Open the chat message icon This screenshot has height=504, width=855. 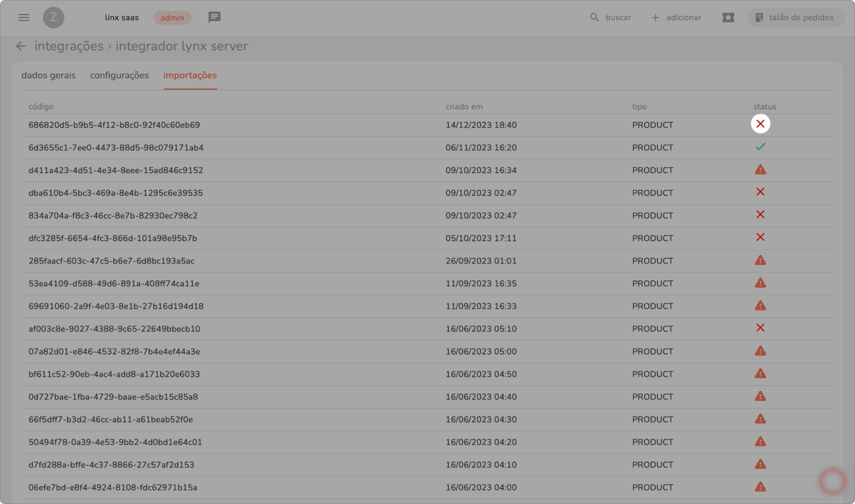coord(214,18)
